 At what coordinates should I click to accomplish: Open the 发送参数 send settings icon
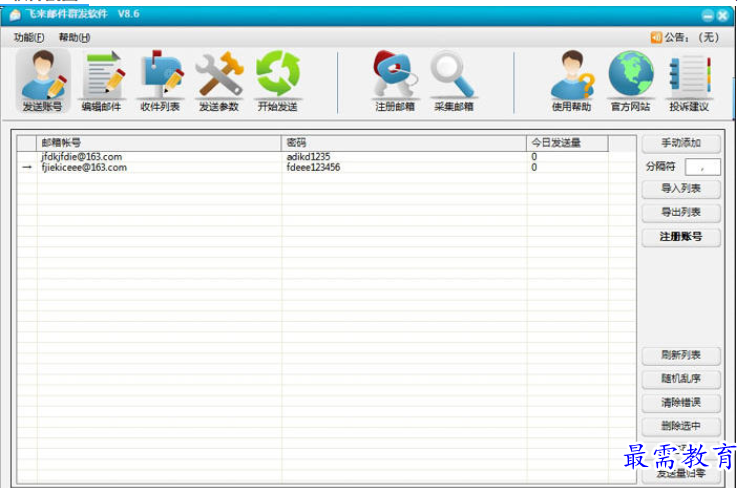[x=219, y=80]
